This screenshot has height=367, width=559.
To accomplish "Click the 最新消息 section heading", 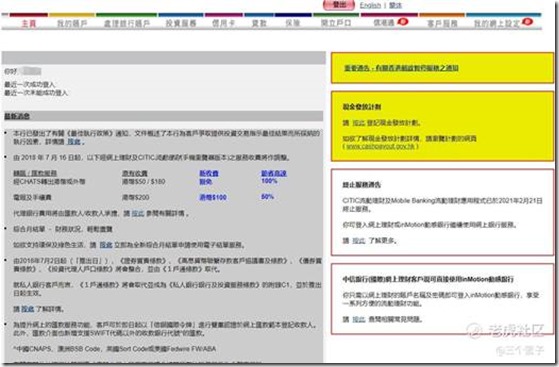I will pos(17,116).
